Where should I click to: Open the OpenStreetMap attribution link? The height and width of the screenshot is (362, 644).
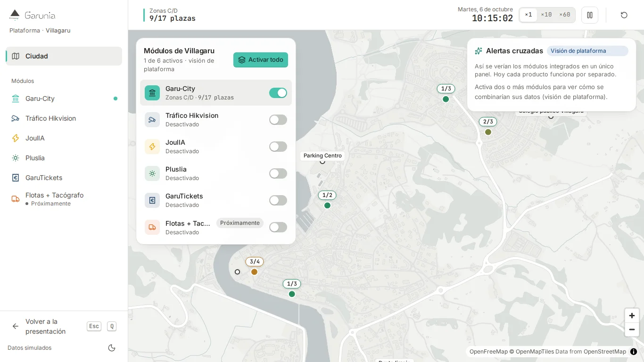[605, 352]
